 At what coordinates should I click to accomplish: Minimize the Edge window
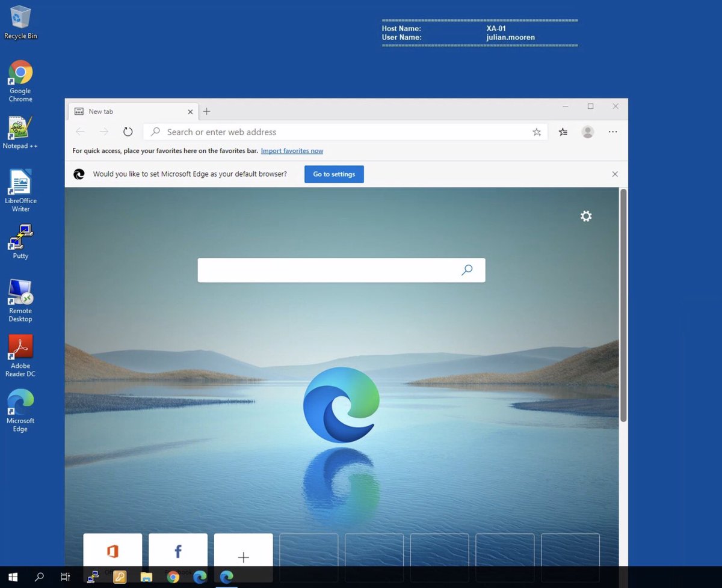(x=566, y=106)
